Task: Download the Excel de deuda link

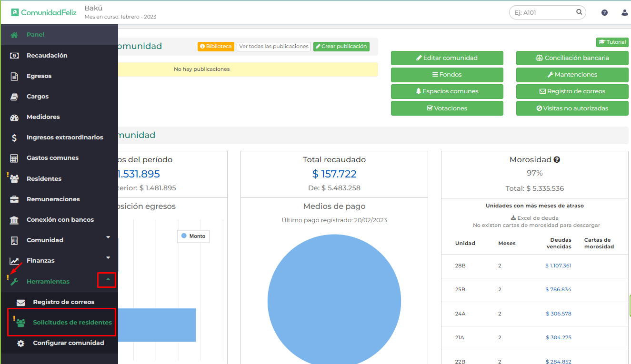Action: coord(534,218)
